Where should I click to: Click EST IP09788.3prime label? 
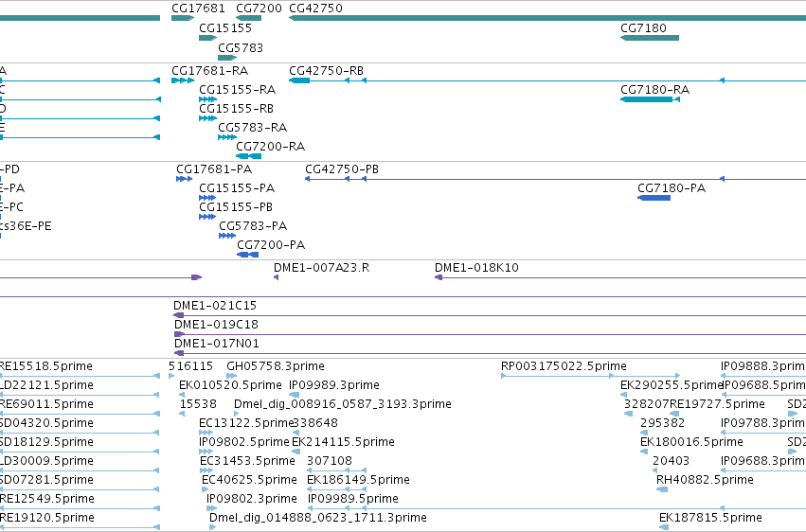click(763, 424)
